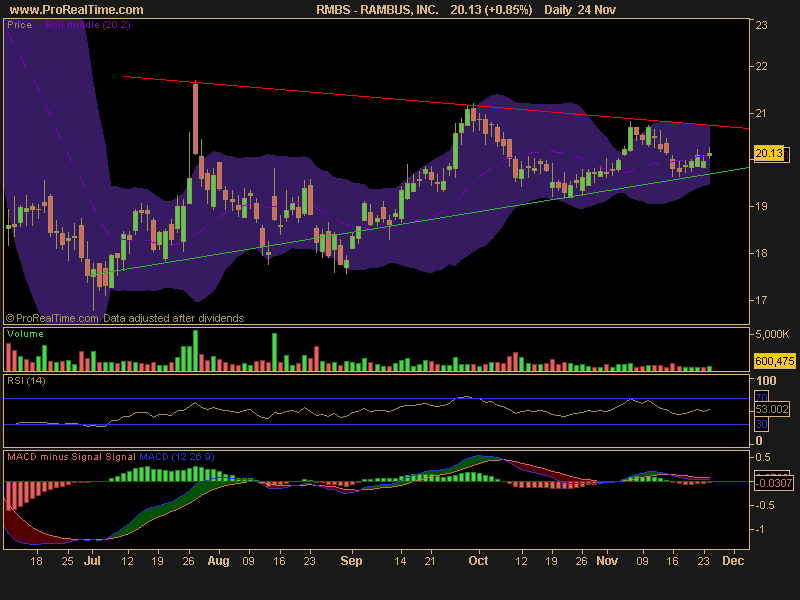Click the price axis label 23
Viewport: 800px width, 600px height.
click(x=761, y=25)
